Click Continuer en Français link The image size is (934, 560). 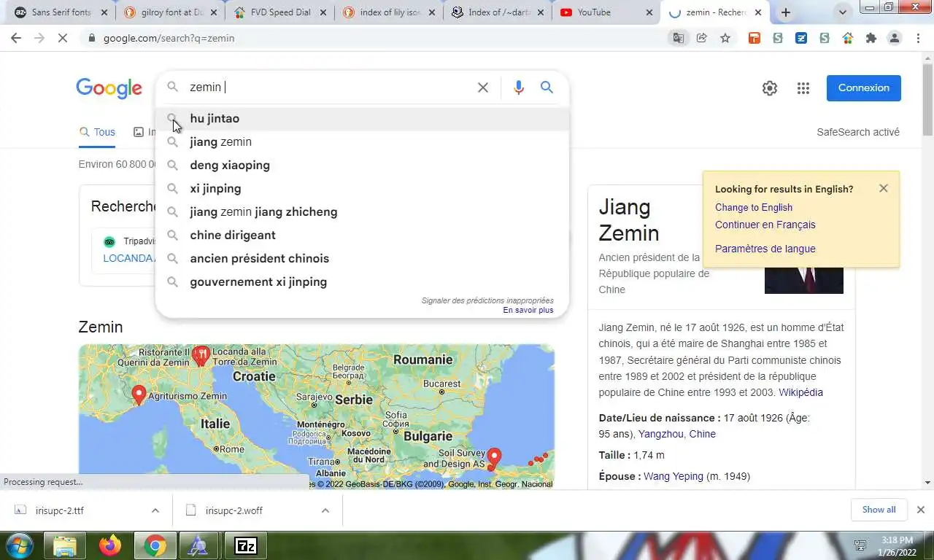coord(765,225)
